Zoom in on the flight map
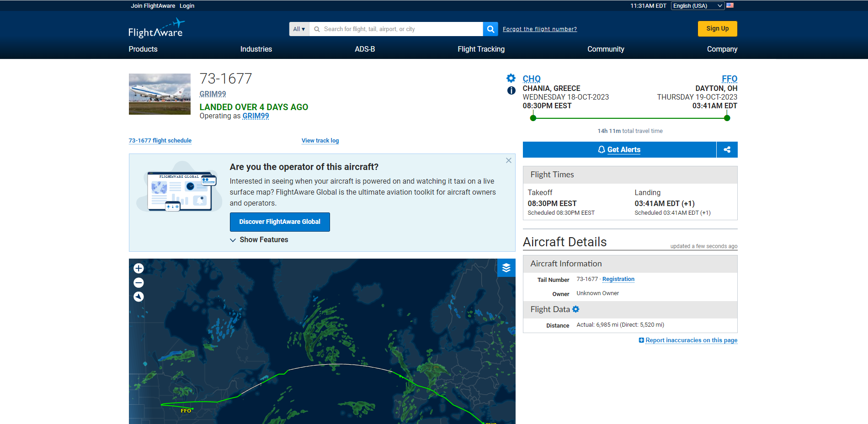The width and height of the screenshot is (868, 424). click(138, 268)
